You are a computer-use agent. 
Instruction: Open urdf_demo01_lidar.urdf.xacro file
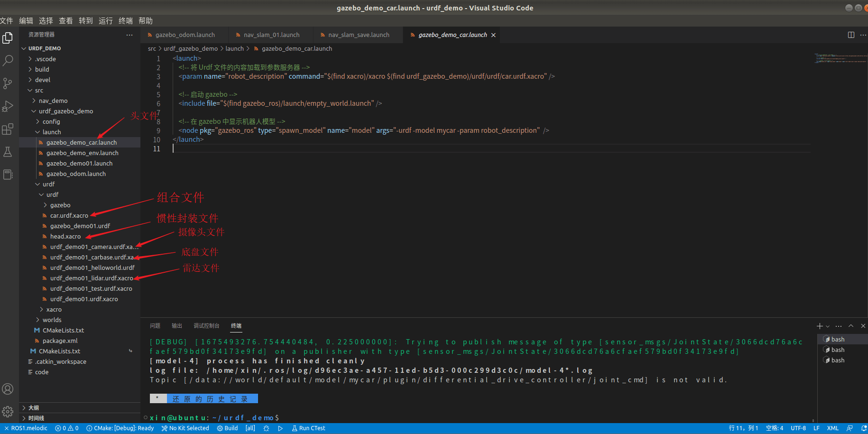pos(80,278)
